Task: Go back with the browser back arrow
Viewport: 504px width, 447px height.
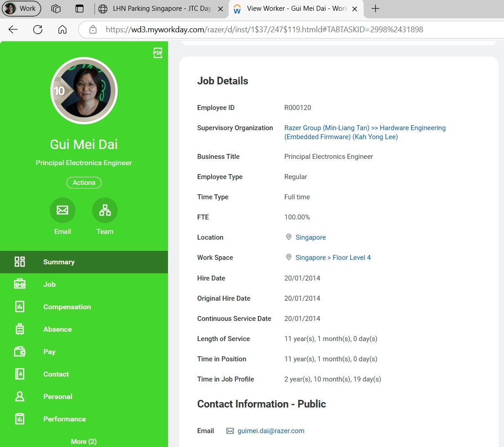Action: pyautogui.click(x=13, y=30)
